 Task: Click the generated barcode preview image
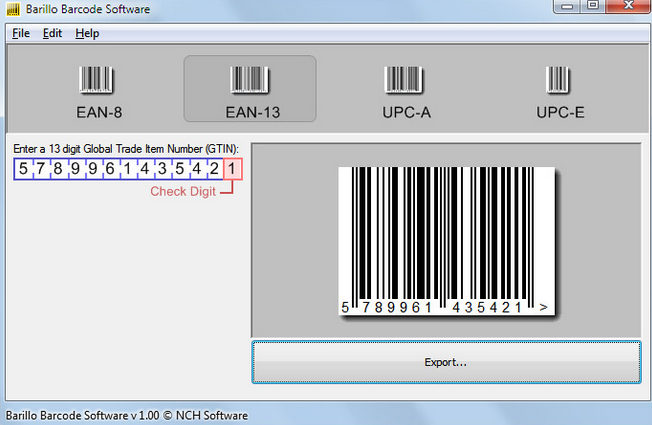[447, 241]
